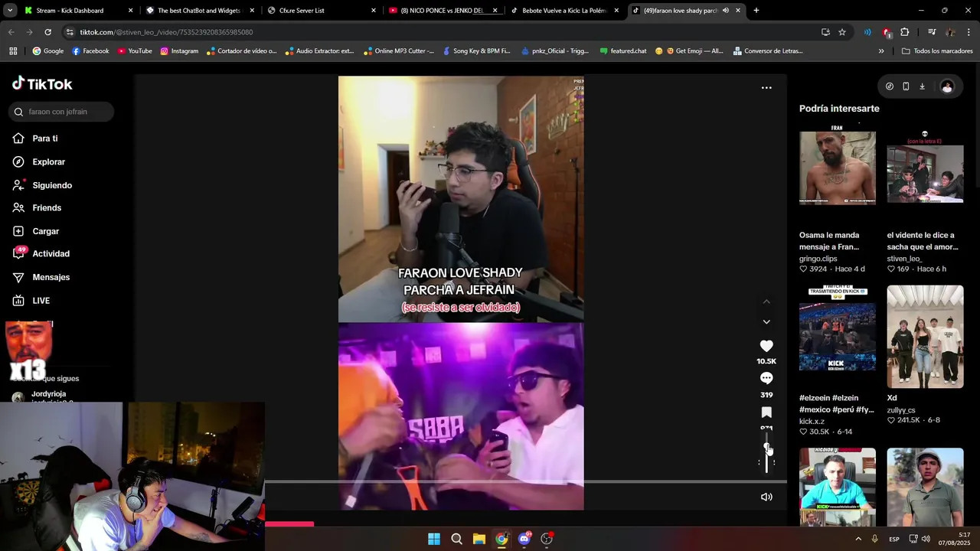Open Todos los marcadores folder
This screenshot has height=551, width=980.
(938, 51)
